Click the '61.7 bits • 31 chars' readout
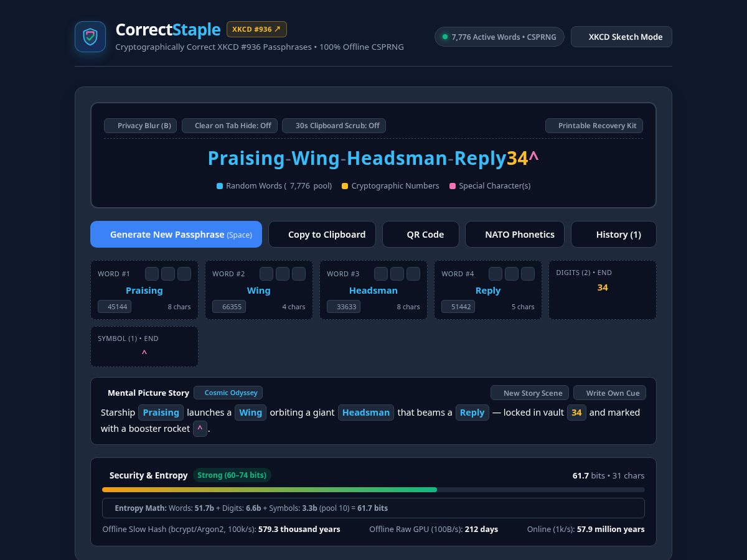747x560 pixels. [x=609, y=475]
